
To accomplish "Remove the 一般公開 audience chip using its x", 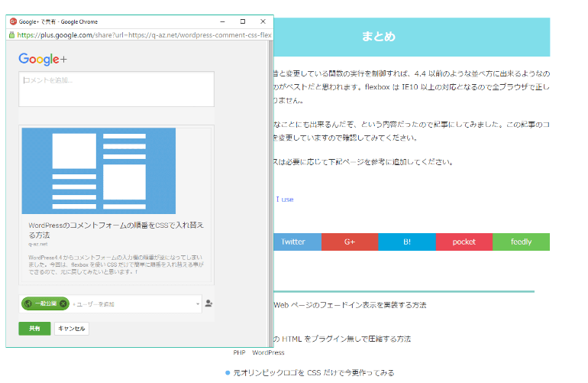I will pyautogui.click(x=63, y=303).
